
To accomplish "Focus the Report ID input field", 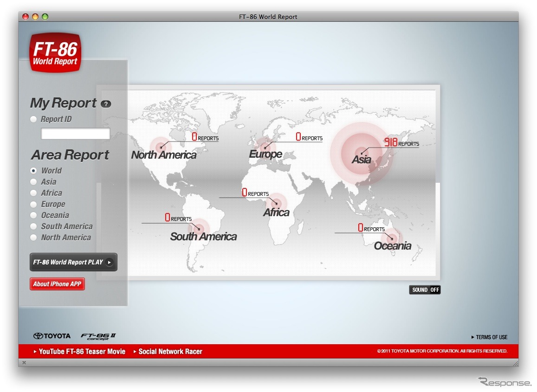I will point(75,134).
